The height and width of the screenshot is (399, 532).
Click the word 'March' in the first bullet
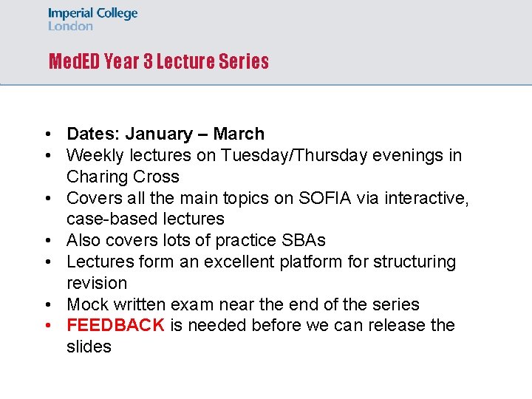pyautogui.click(x=239, y=134)
